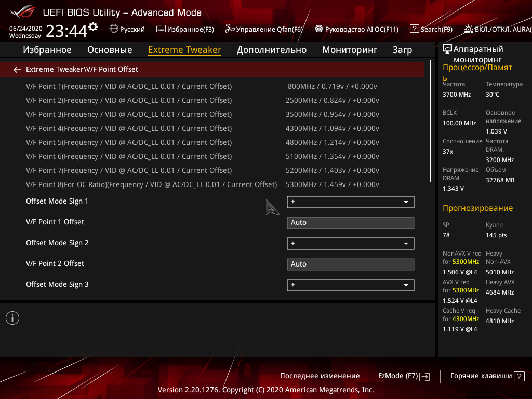This screenshot has height=399, width=532.
Task: Click the info icon in help area
Action: 12,318
